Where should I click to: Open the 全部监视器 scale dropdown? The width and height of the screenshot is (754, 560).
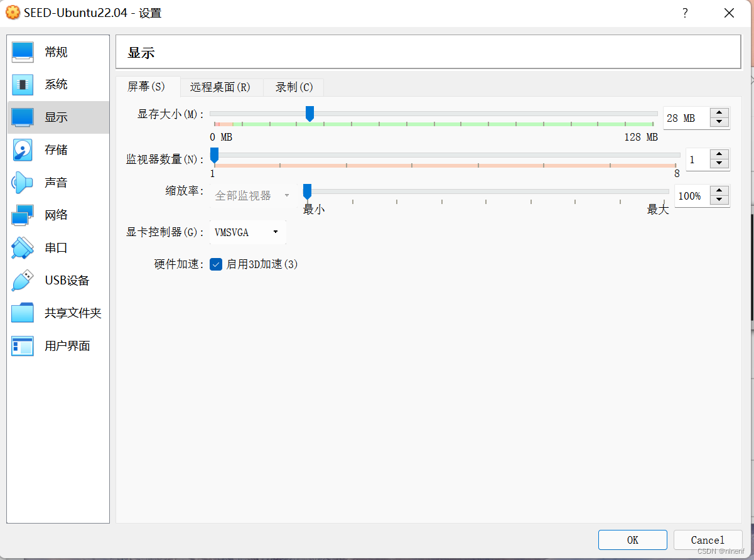point(253,196)
